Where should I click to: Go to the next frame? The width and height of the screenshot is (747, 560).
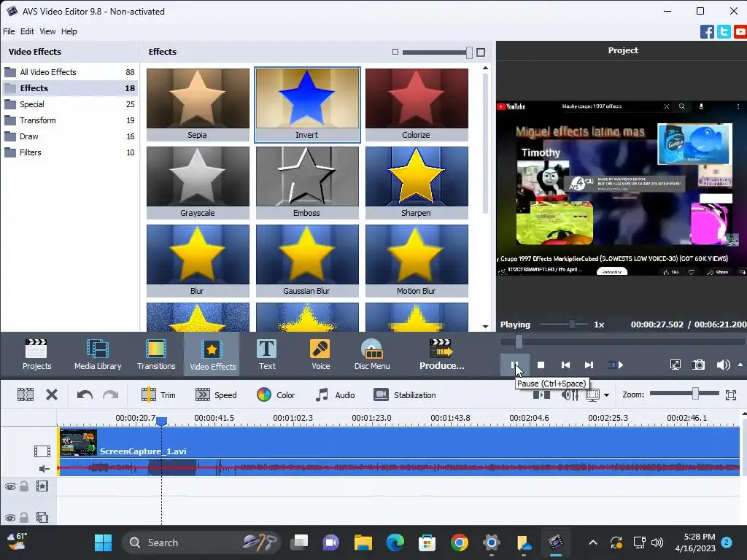click(x=589, y=365)
